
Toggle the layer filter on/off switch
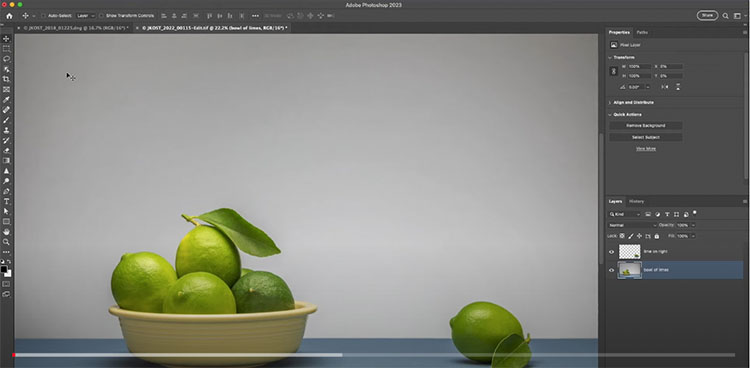[695, 212]
